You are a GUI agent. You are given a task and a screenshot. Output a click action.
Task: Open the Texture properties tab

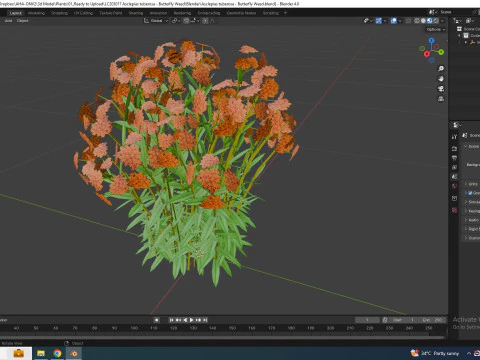[x=454, y=210]
